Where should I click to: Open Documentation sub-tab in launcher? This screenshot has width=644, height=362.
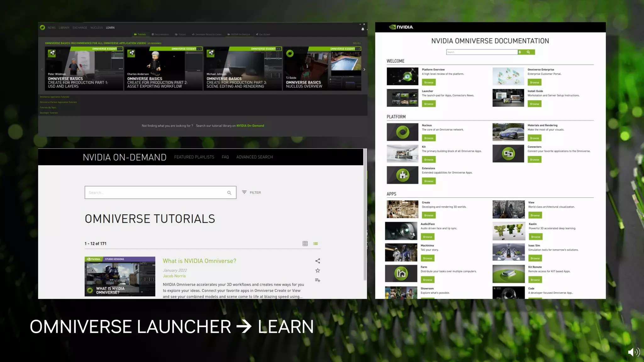click(x=160, y=35)
